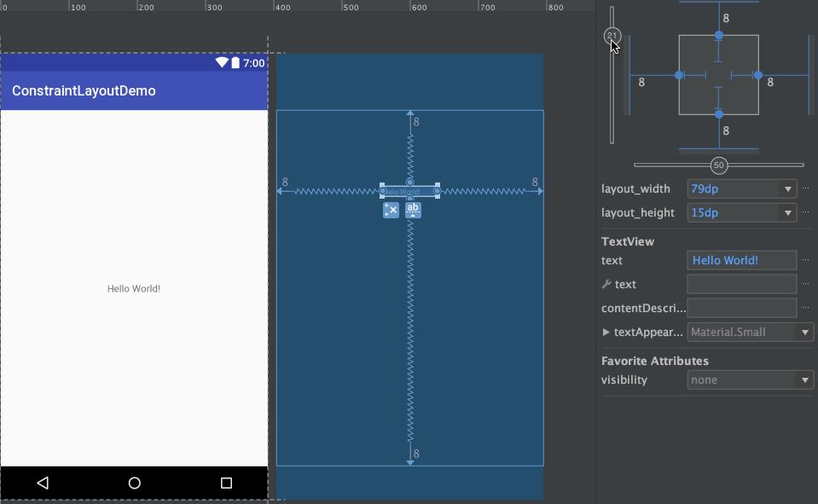Open the ellipsis button next to design-time text
Viewport: 818px width, 504px height.
805,284
